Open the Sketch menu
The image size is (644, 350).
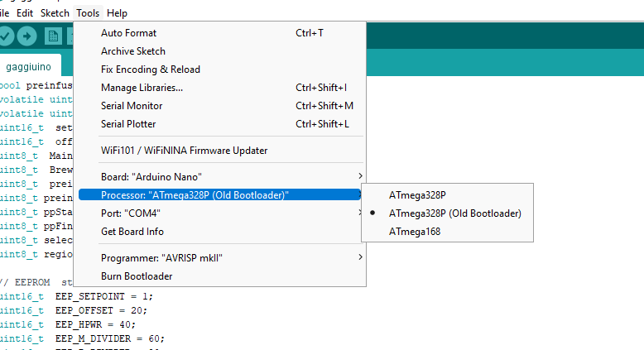click(55, 13)
